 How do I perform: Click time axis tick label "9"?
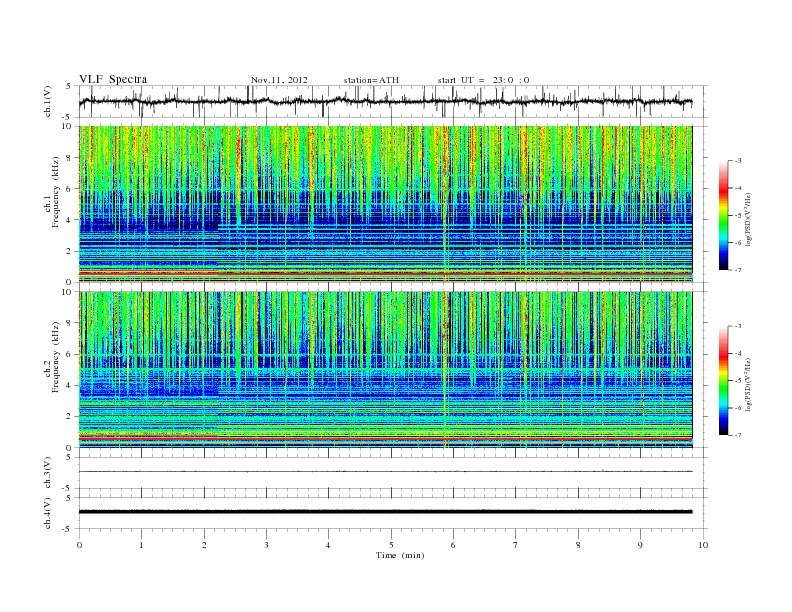(640, 545)
